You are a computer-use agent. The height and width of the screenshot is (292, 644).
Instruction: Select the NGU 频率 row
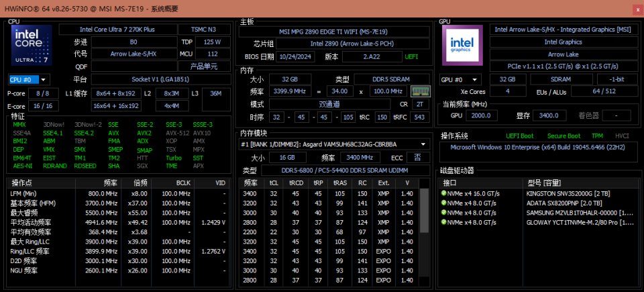117,271
